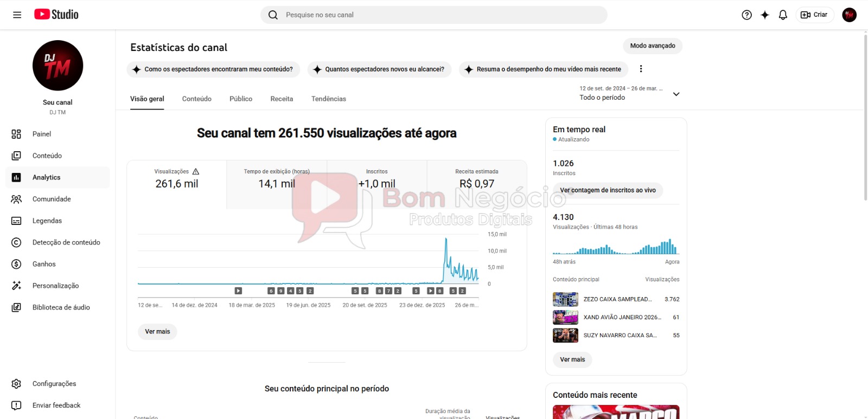The width and height of the screenshot is (868, 419).
Task: Click the Visualizações warning triangle icon
Action: pos(196,171)
